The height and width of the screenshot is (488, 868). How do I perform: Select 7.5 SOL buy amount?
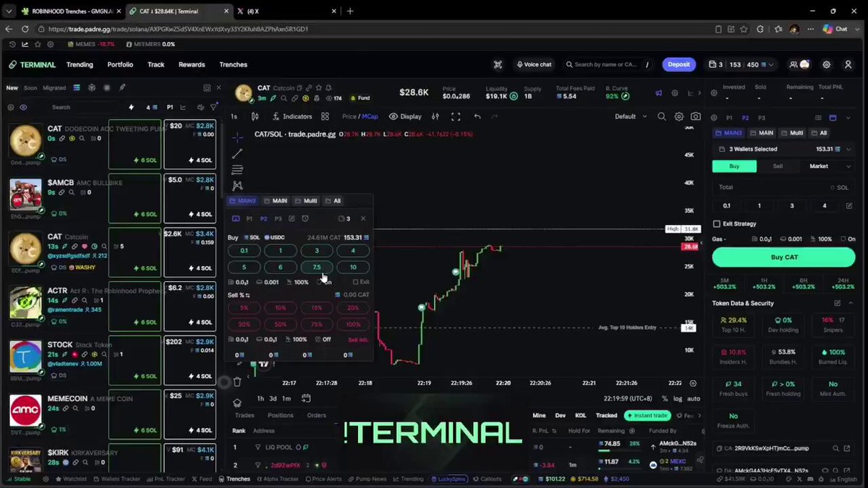(x=316, y=267)
